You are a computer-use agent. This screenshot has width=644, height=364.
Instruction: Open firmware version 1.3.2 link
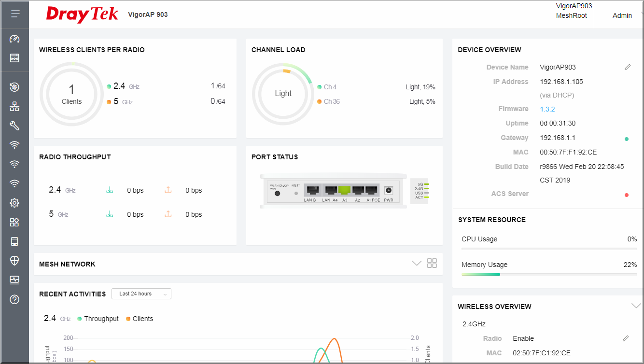click(547, 109)
